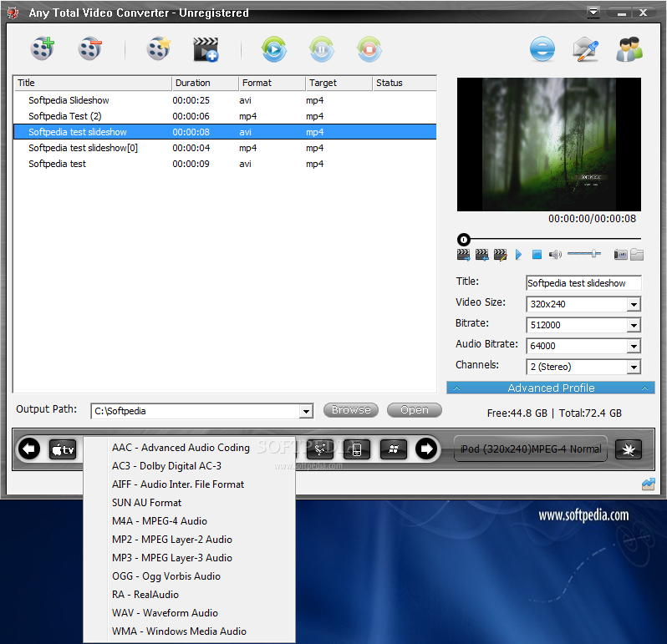Sort the list by Title column header
667x644 pixels.
click(93, 83)
